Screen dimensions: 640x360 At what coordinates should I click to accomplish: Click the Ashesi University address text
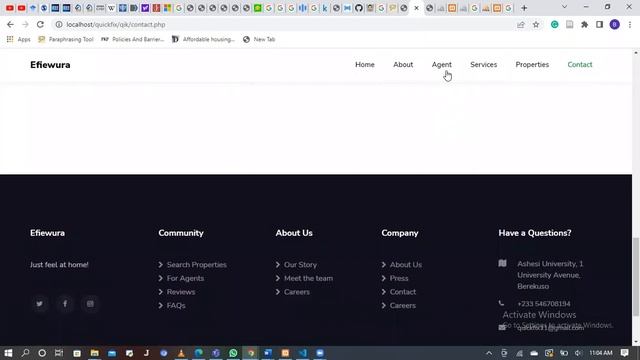pos(550,275)
